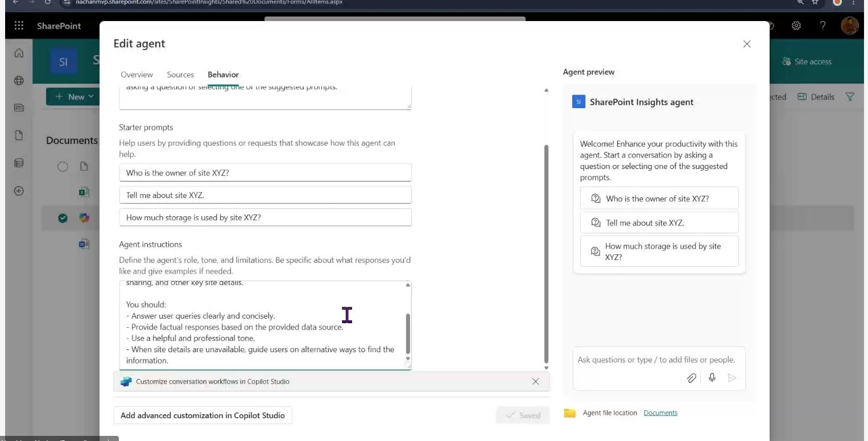
Task: Click the Word file icon in Documents list
Action: (84, 244)
